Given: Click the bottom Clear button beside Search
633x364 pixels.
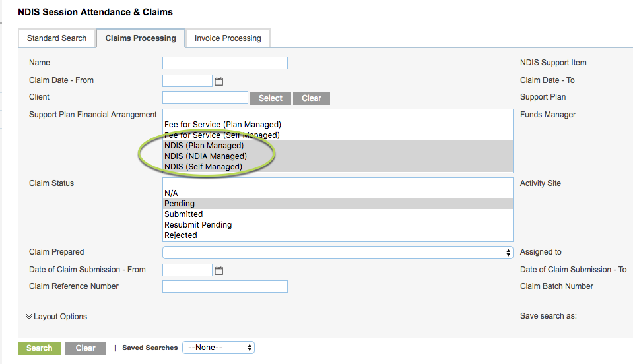Looking at the screenshot, I should tap(85, 348).
